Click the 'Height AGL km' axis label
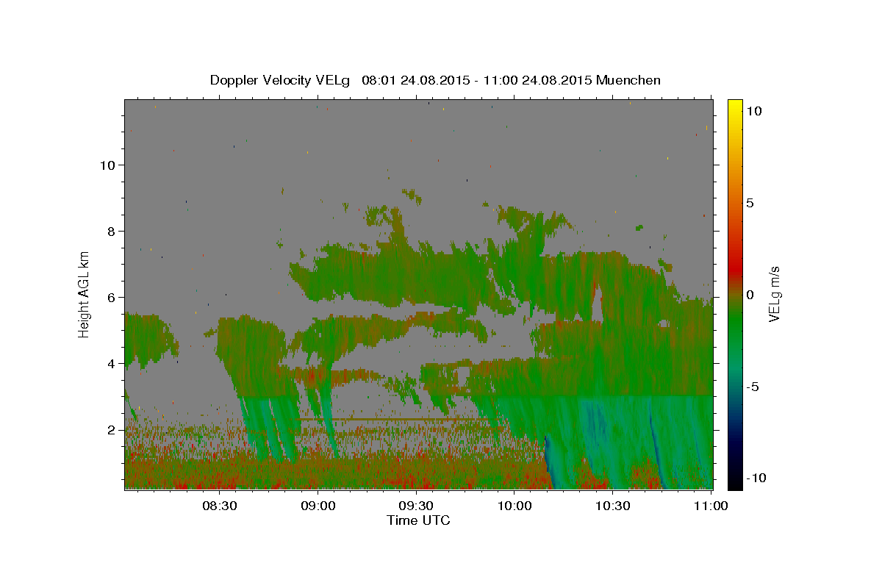Screen dimensions: 882x588 (x=85, y=293)
